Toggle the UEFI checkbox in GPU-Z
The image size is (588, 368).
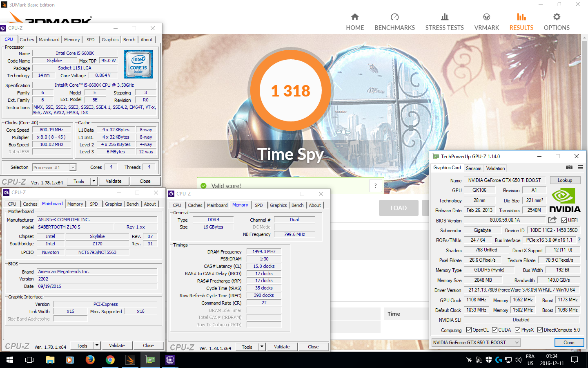[564, 220]
